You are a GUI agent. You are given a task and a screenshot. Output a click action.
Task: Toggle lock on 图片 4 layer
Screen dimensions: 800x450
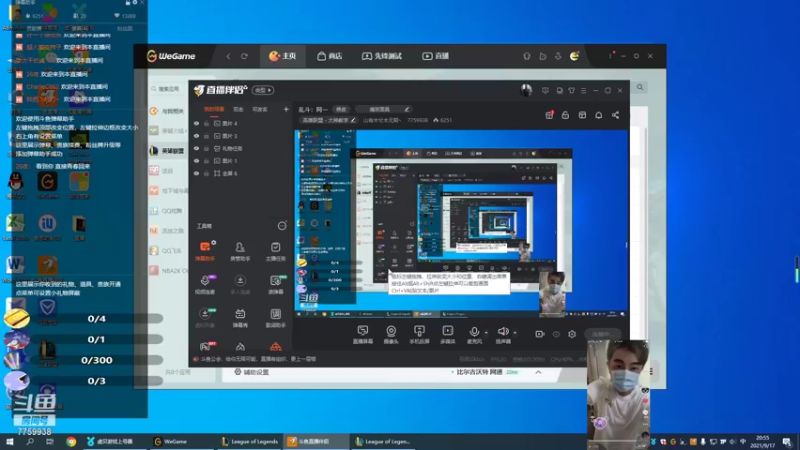tap(207, 123)
